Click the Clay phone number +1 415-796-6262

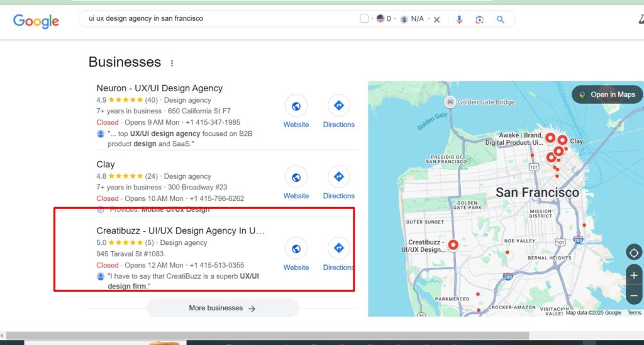217,198
